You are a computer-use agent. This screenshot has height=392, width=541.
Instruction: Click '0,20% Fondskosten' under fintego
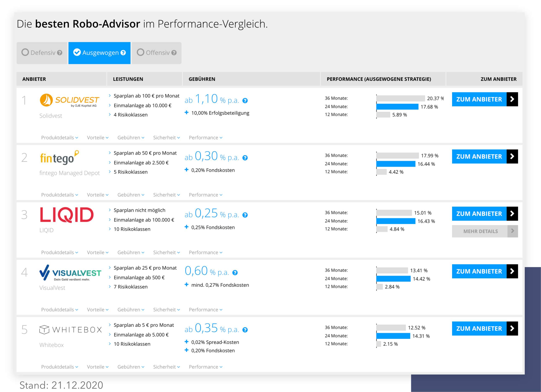point(213,170)
